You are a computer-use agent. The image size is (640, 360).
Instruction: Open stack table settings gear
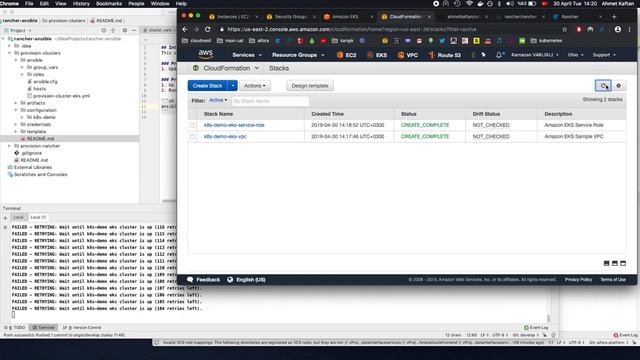[618, 86]
